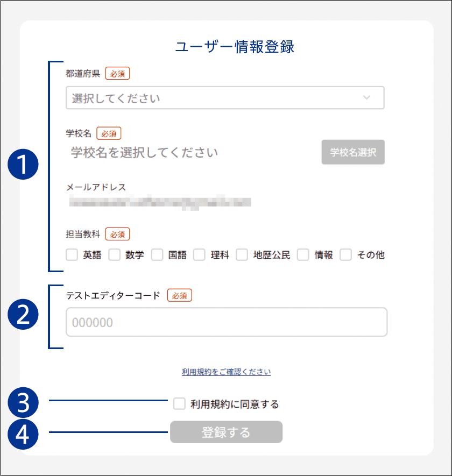Click the number 1 callout marker
The height and width of the screenshot is (476, 452).
(23, 166)
